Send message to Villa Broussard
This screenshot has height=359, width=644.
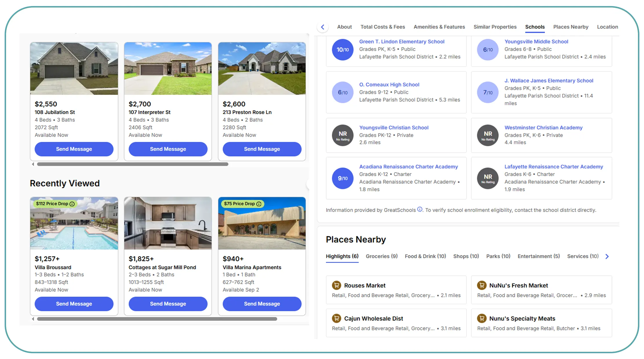click(x=74, y=304)
